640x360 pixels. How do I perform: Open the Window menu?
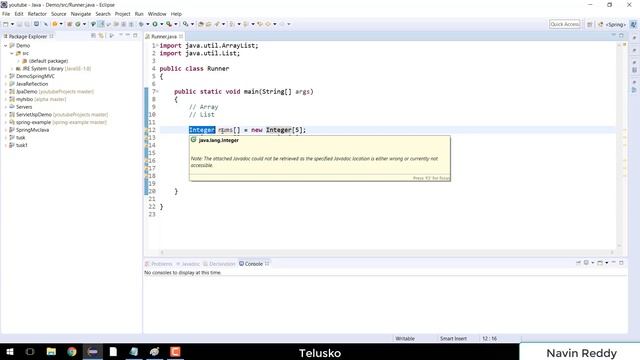pyautogui.click(x=157, y=14)
